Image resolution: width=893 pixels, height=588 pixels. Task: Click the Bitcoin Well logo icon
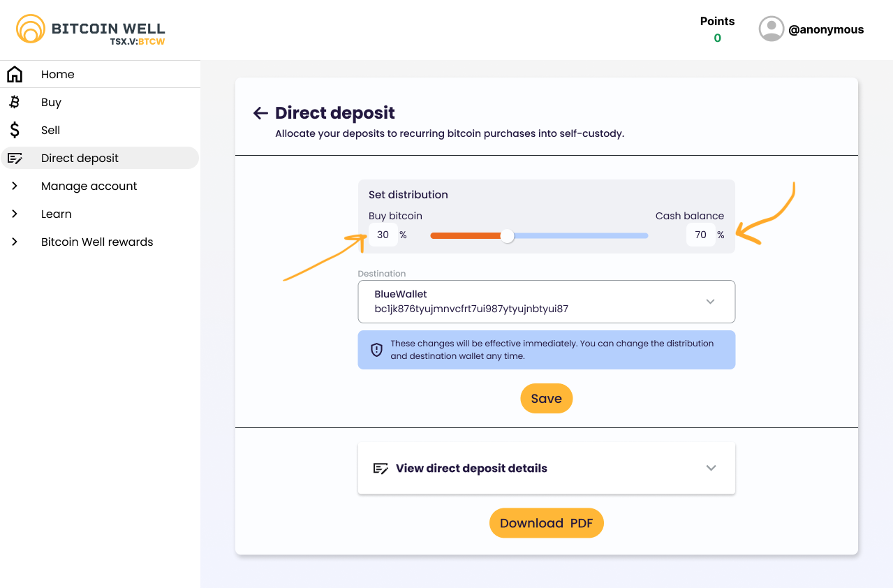(31, 29)
